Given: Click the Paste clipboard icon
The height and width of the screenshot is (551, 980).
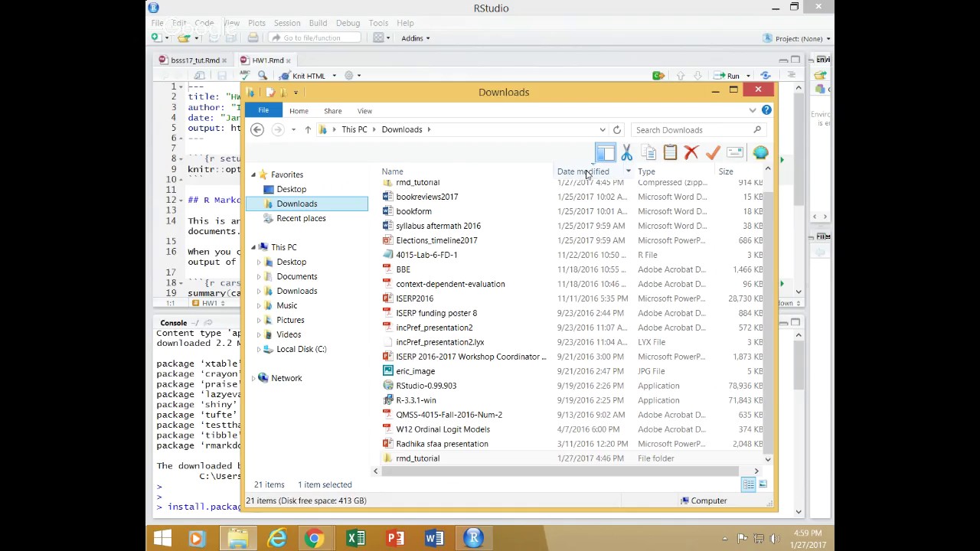Looking at the screenshot, I should coord(670,153).
